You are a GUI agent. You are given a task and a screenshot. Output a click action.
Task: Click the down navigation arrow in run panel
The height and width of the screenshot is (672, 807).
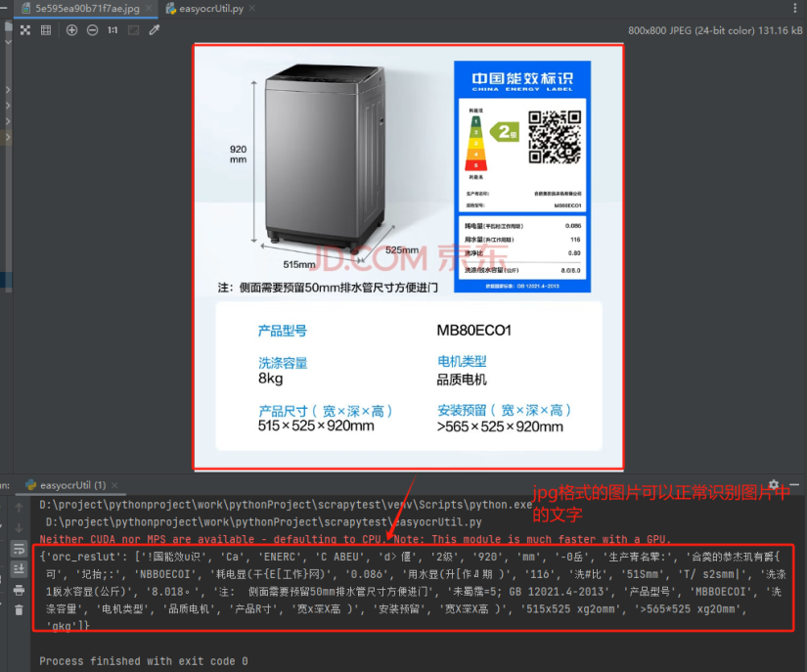[x=20, y=527]
